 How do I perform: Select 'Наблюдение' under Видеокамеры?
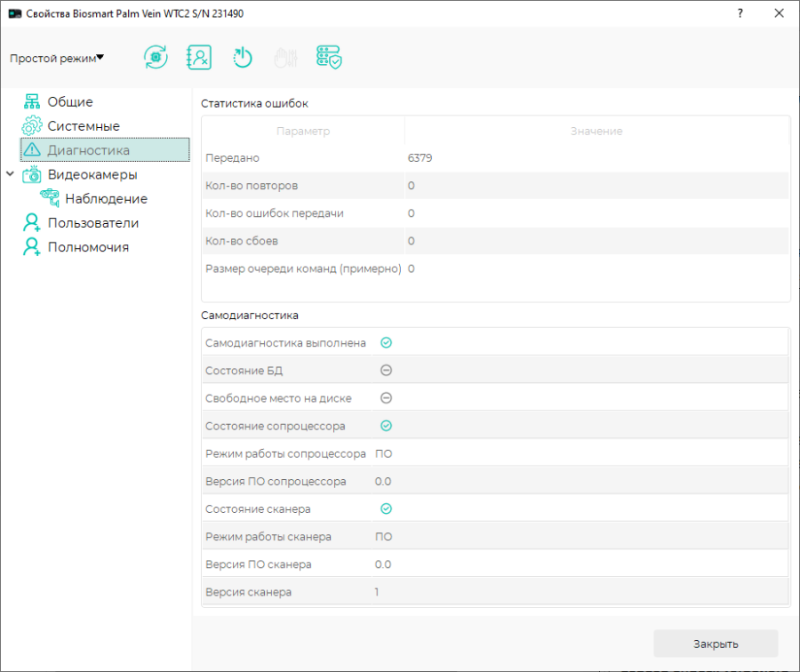coord(106,198)
